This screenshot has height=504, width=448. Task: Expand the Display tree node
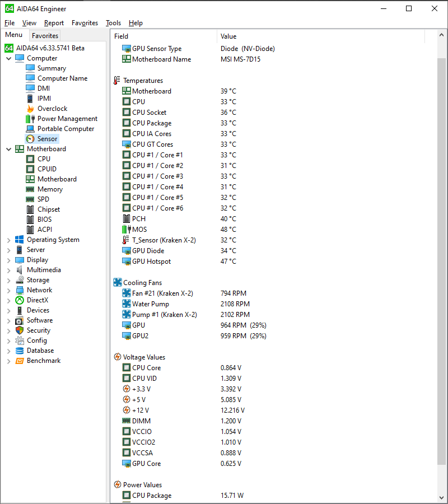click(x=8, y=260)
